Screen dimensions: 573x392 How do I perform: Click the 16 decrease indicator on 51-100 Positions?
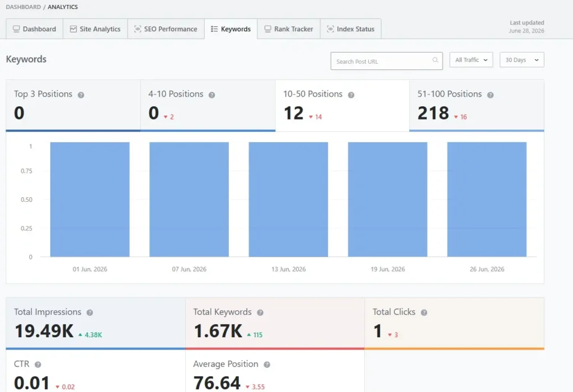pos(461,117)
